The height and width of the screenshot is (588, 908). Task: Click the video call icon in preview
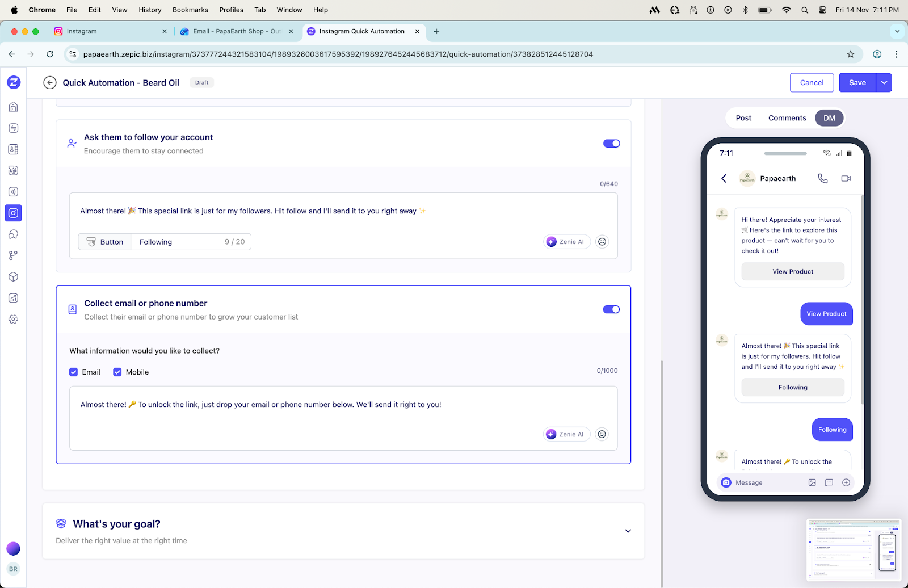pyautogui.click(x=846, y=178)
